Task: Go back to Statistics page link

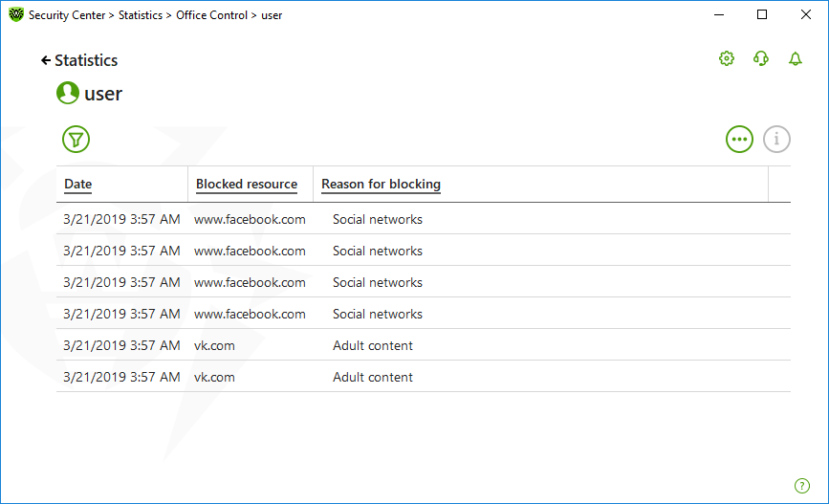Action: pos(86,60)
